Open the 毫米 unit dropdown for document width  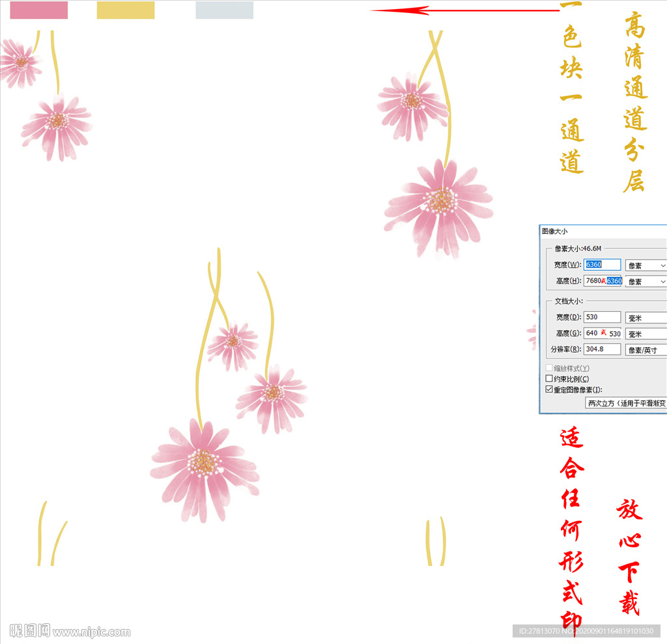(x=646, y=316)
